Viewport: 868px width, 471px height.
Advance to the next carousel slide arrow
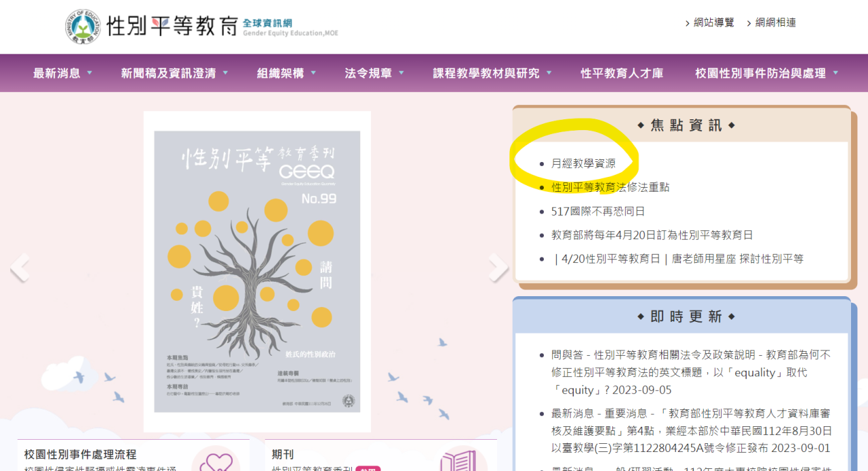[498, 268]
